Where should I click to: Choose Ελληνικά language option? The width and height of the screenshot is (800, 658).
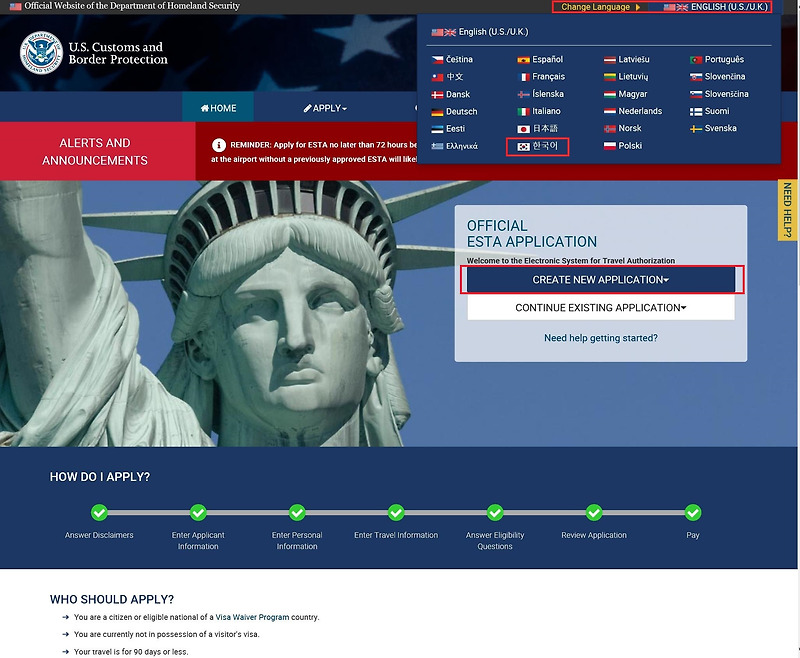(454, 146)
